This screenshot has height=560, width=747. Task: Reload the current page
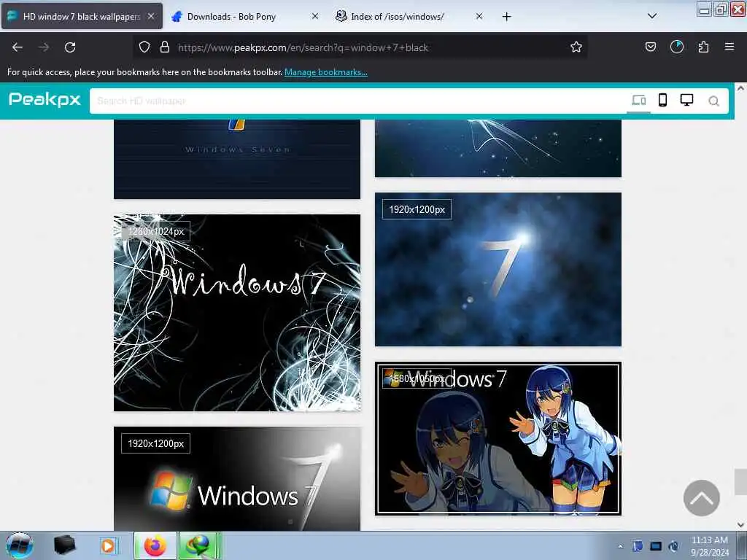pyautogui.click(x=70, y=47)
